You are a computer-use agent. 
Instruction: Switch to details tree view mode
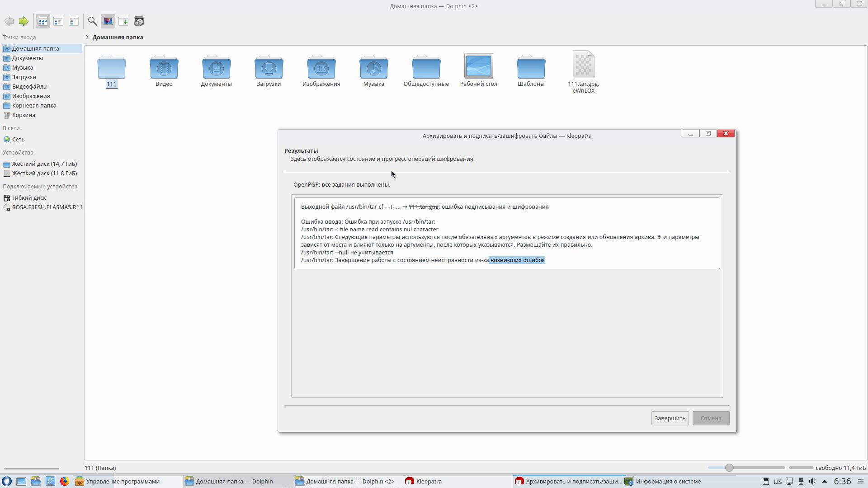(74, 21)
